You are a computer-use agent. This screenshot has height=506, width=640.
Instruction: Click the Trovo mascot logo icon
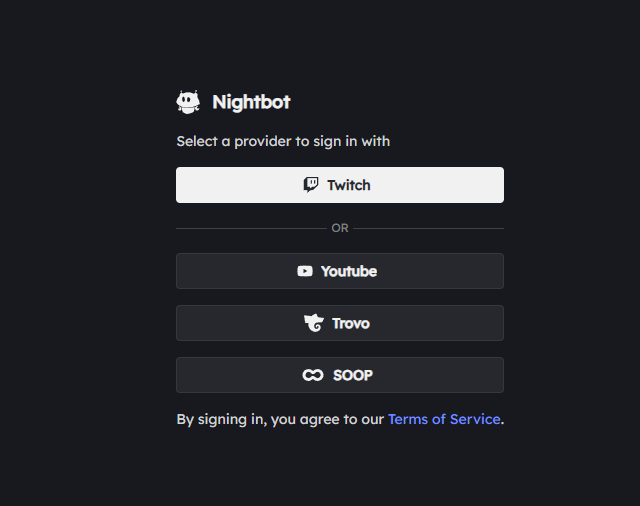[314, 323]
